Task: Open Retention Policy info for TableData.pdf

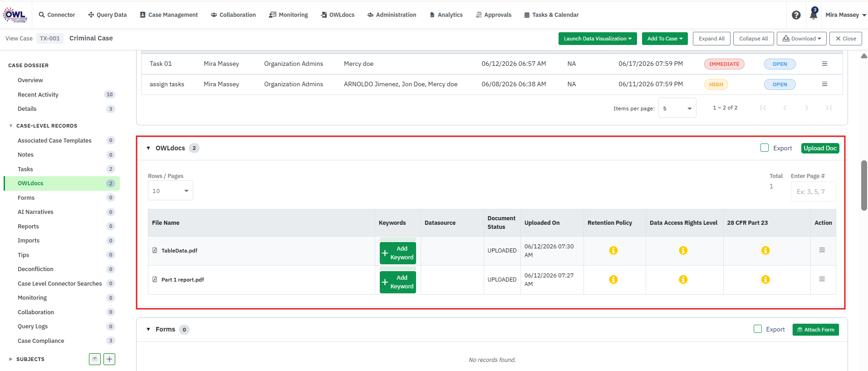Action: click(x=613, y=250)
